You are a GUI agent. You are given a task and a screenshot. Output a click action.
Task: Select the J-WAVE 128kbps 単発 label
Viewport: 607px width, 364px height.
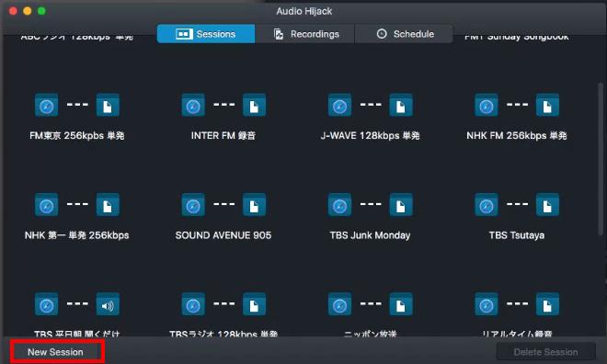(x=370, y=136)
